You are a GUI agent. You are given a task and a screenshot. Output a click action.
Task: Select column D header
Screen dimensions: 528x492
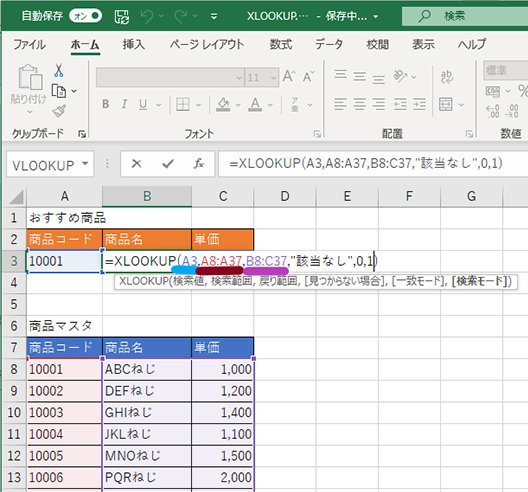pos(285,196)
